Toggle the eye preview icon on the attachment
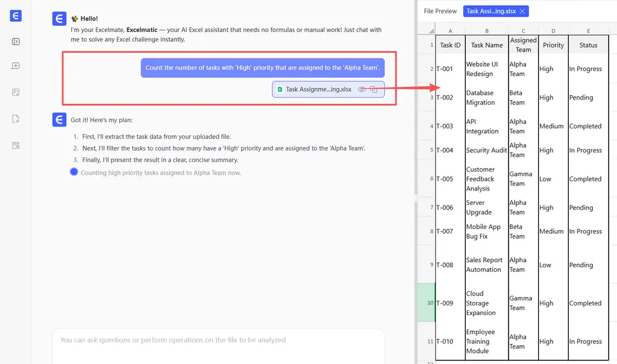Image resolution: width=617 pixels, height=364 pixels. pyautogui.click(x=362, y=89)
